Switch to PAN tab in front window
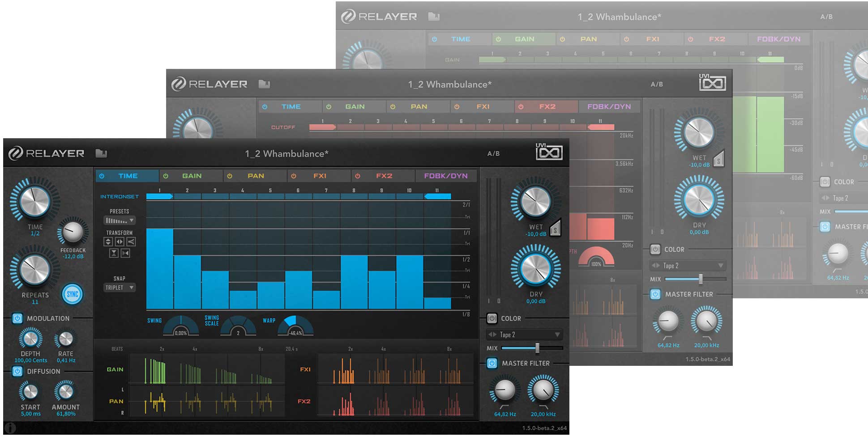 (256, 176)
